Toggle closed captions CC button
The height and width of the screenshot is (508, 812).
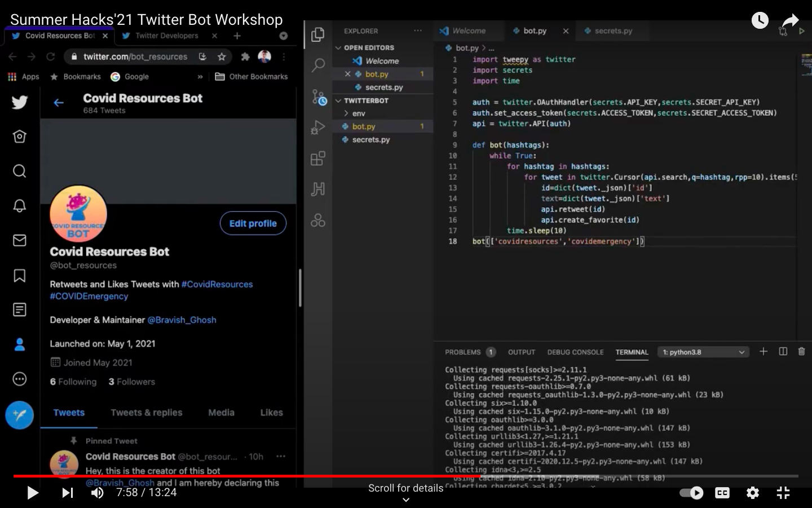tap(722, 493)
